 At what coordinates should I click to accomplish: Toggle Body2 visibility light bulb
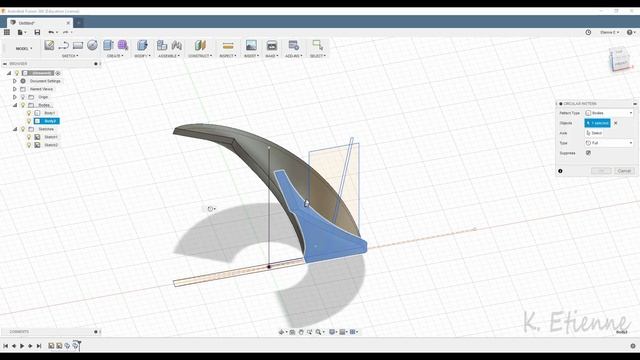(x=29, y=121)
